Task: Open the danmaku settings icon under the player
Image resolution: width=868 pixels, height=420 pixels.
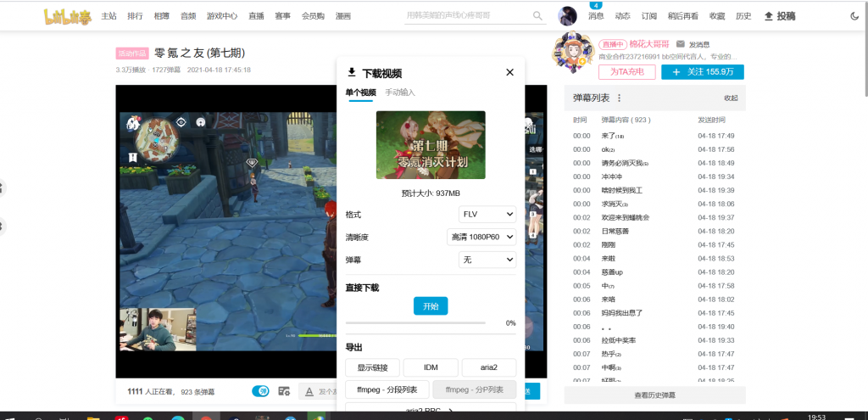Action: tap(284, 391)
